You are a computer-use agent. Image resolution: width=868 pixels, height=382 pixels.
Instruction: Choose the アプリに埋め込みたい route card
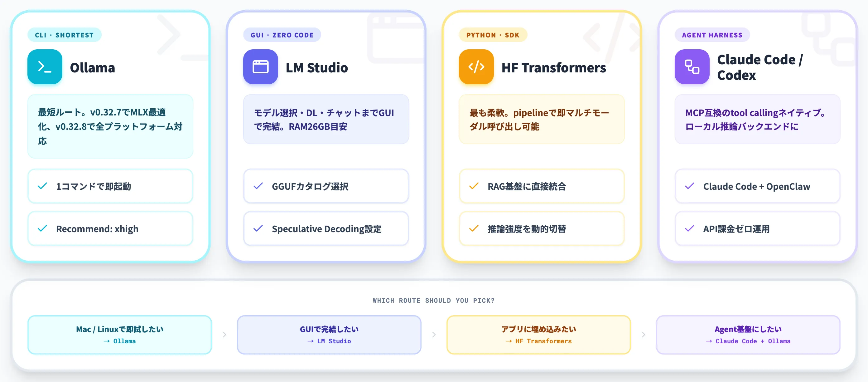[538, 335]
